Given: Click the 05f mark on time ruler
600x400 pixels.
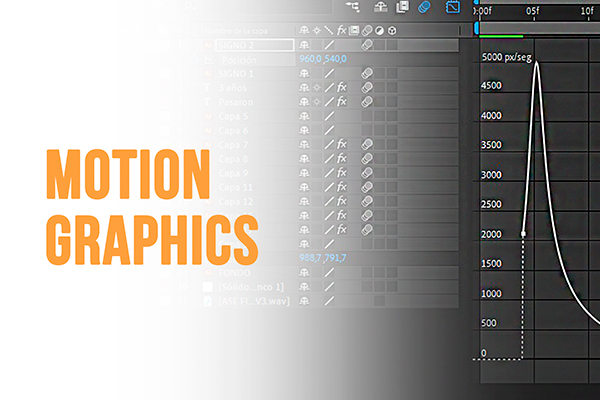Looking at the screenshot, I should coord(533,11).
